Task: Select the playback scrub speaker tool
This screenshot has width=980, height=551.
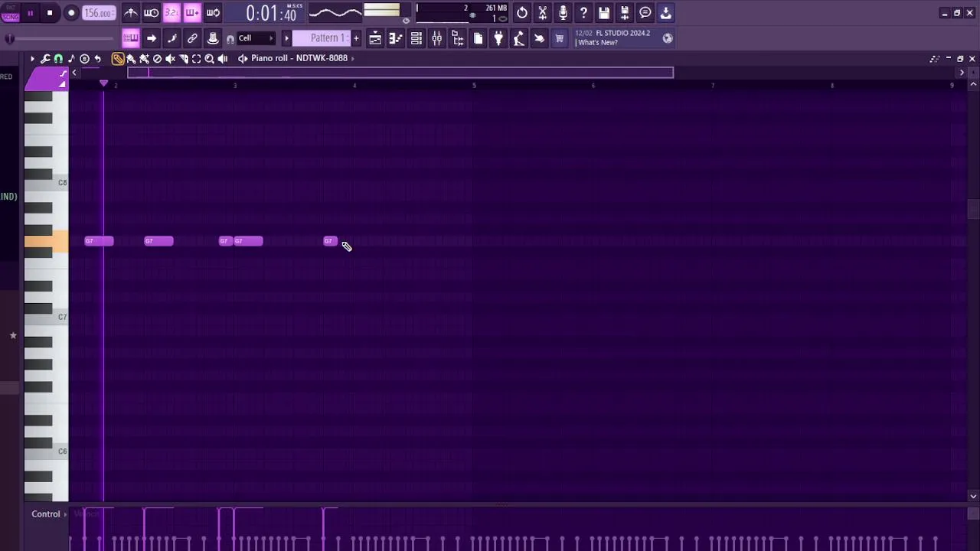Action: [222, 58]
